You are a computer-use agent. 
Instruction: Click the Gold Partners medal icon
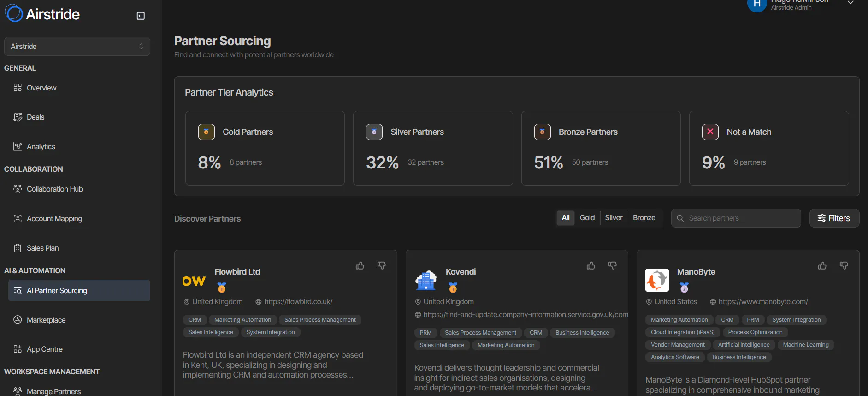[207, 132]
